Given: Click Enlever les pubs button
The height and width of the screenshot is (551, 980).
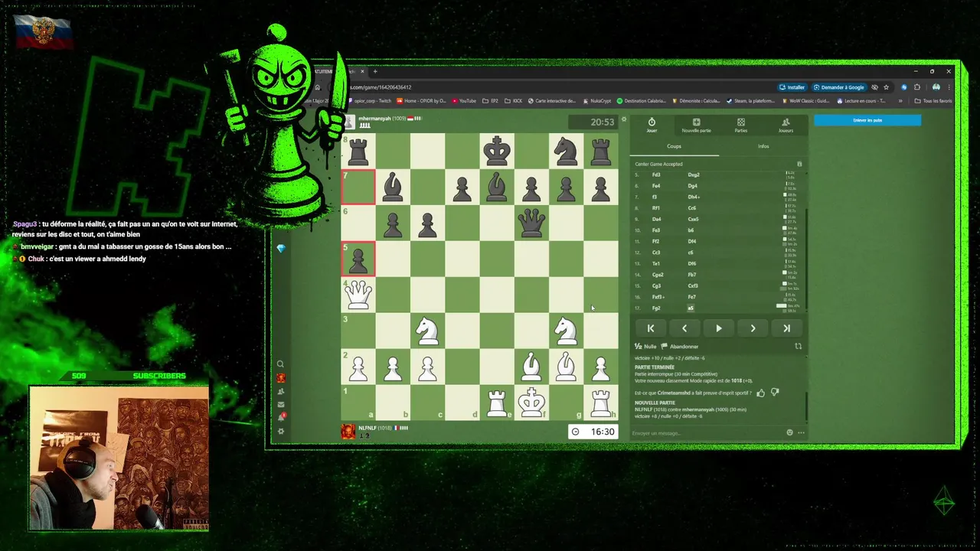Looking at the screenshot, I should 867,120.
